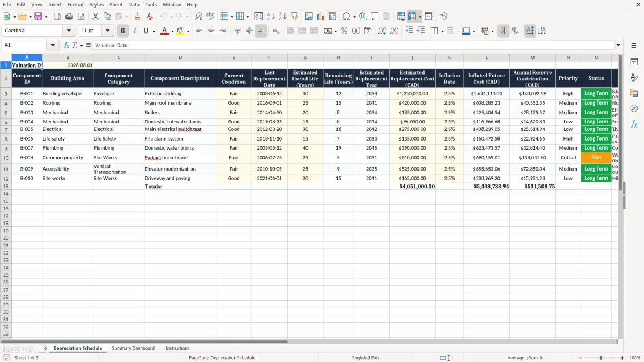Expand Conditional Formatting dropdown arrow
Viewport: 644px width, 362px height.
492,31
